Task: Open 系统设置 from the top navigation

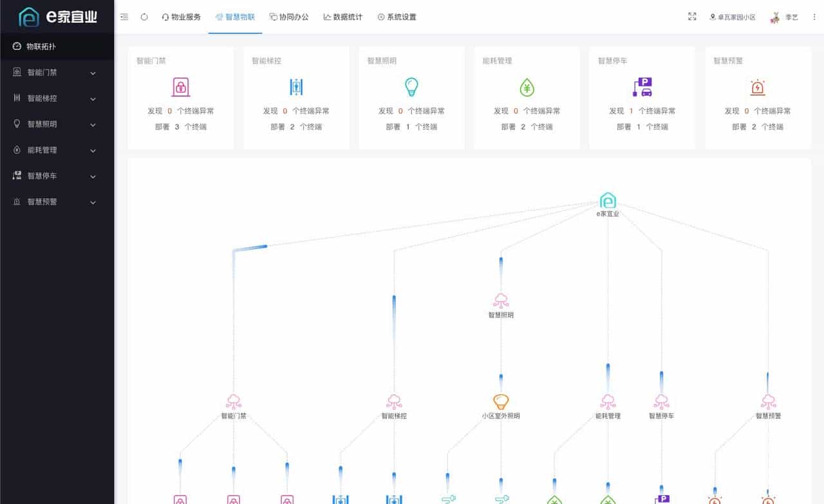Action: (x=399, y=17)
